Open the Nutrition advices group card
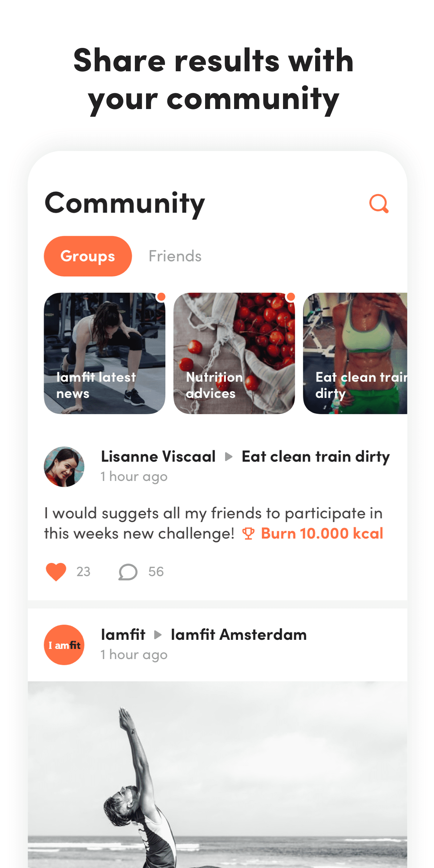 click(234, 353)
